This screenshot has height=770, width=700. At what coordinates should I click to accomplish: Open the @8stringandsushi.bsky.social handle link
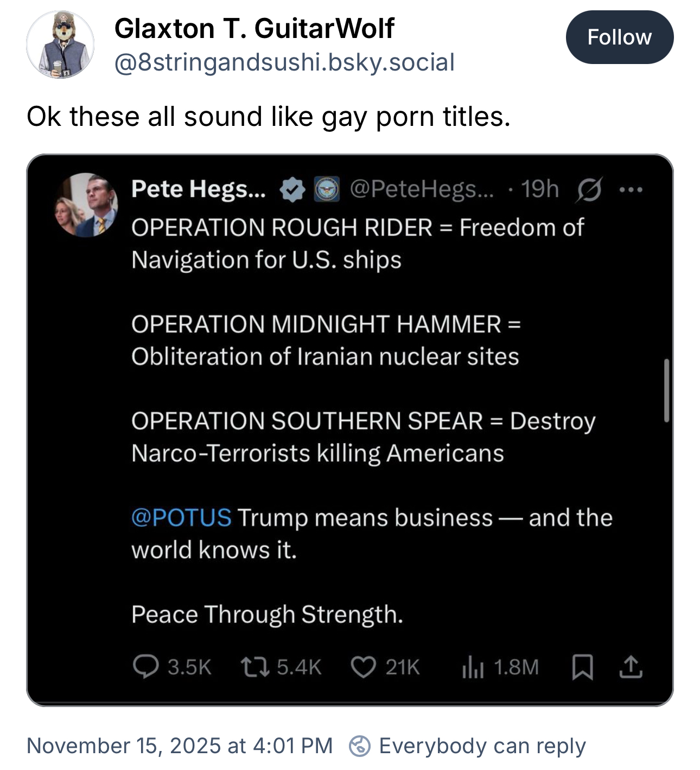(284, 62)
